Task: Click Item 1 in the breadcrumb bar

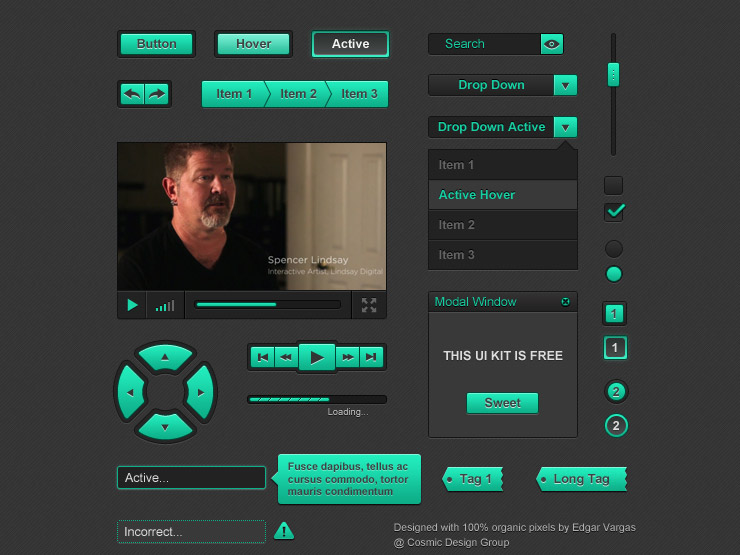Action: [234, 94]
